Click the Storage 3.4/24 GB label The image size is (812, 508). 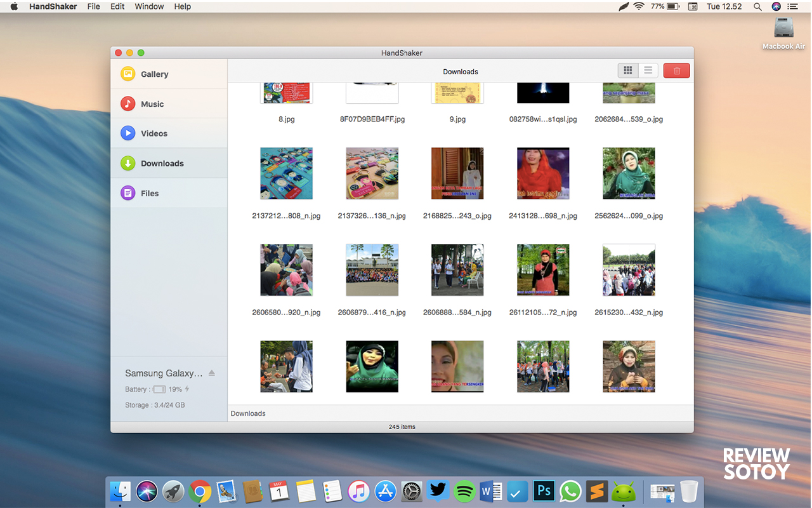(155, 405)
